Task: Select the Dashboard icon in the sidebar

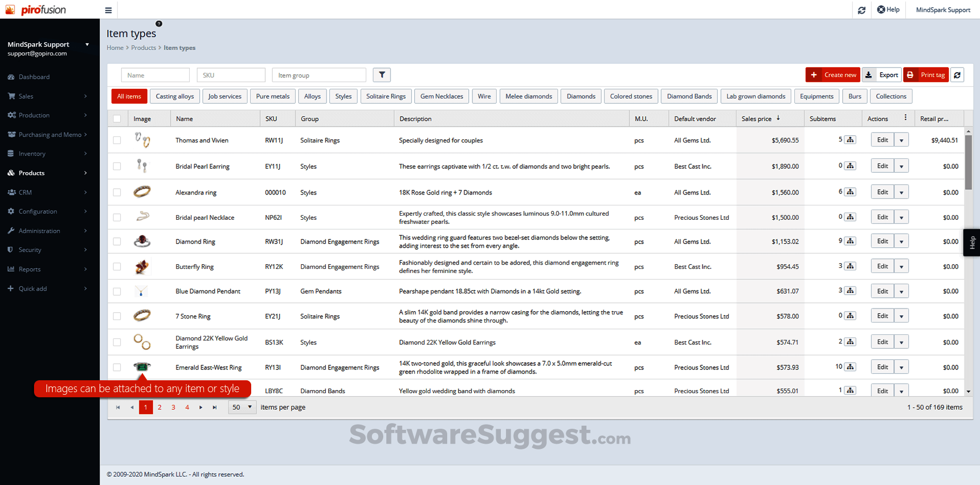Action: coord(11,76)
